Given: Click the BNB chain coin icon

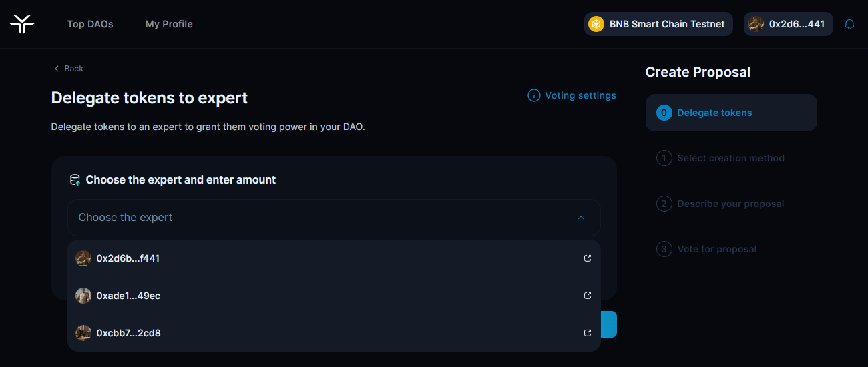Looking at the screenshot, I should 596,24.
